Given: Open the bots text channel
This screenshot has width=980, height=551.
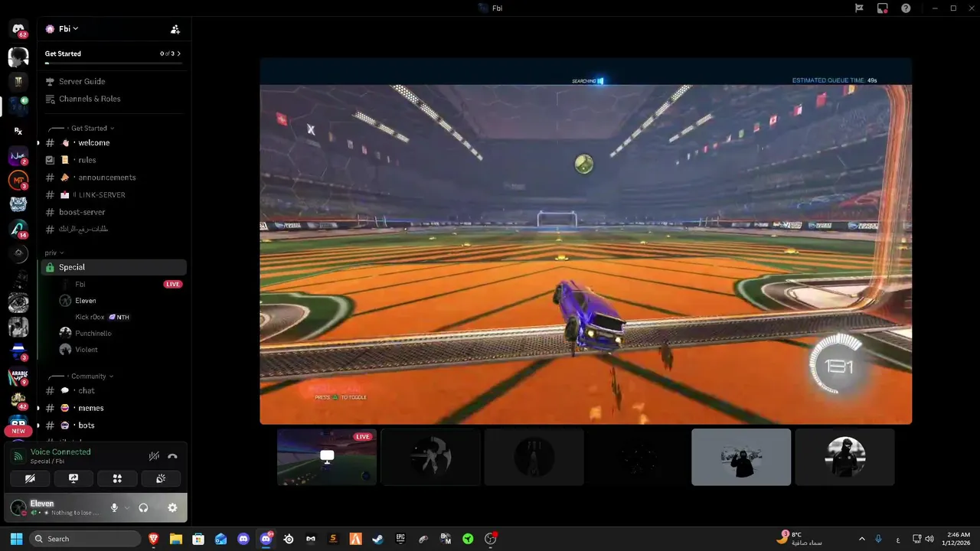Looking at the screenshot, I should pos(113,425).
